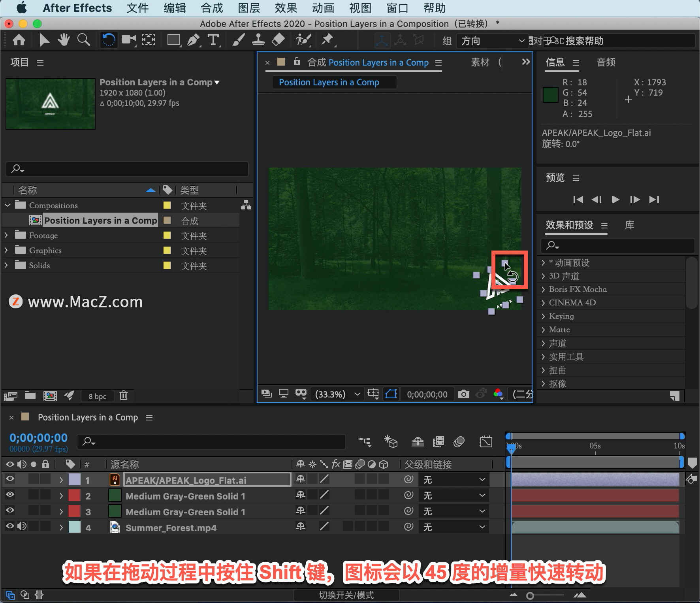700x603 pixels.
Task: Delete selected project item with trash icon
Action: click(x=124, y=395)
